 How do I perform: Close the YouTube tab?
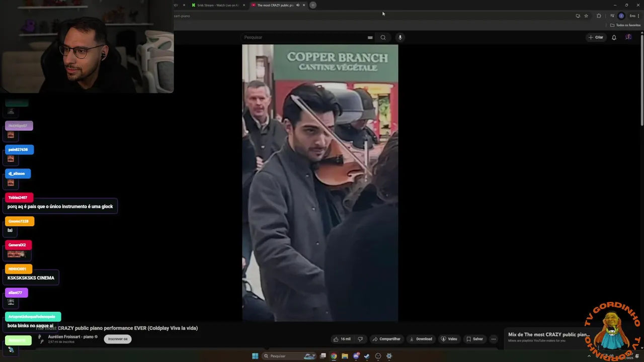[x=304, y=5]
